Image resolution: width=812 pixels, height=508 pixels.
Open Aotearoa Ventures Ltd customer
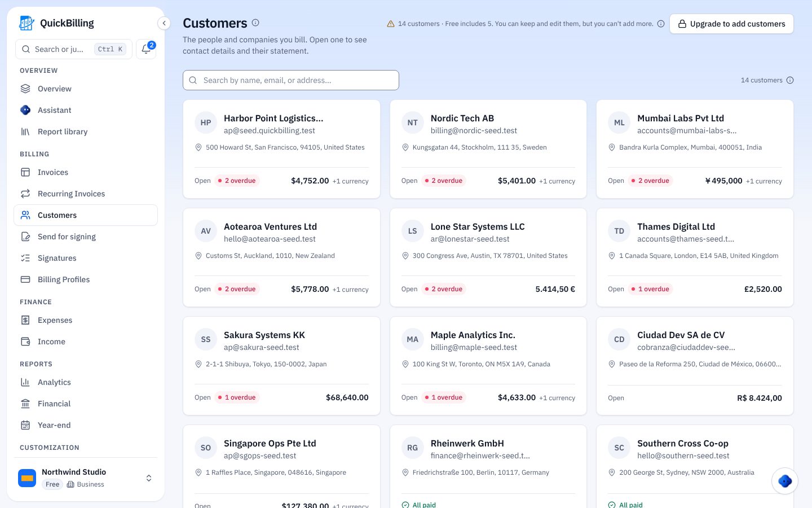click(x=281, y=257)
